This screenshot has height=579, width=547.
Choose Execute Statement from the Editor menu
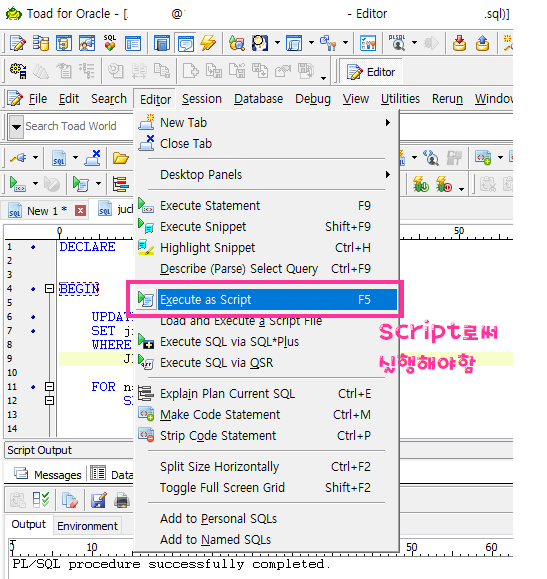(266, 206)
